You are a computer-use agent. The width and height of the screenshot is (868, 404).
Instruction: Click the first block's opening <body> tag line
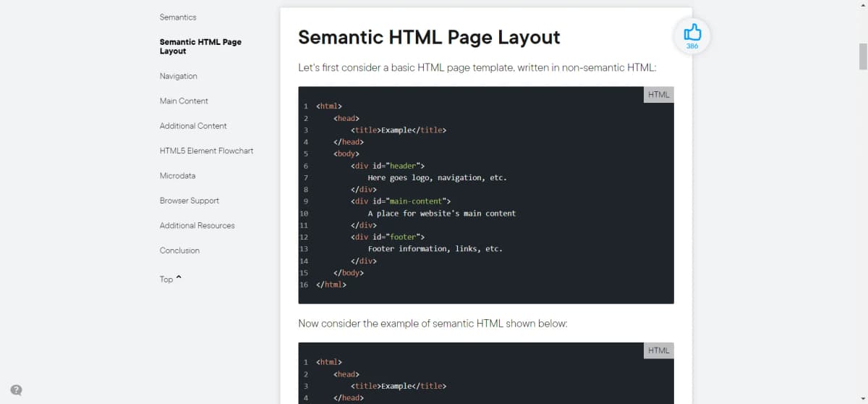click(346, 153)
